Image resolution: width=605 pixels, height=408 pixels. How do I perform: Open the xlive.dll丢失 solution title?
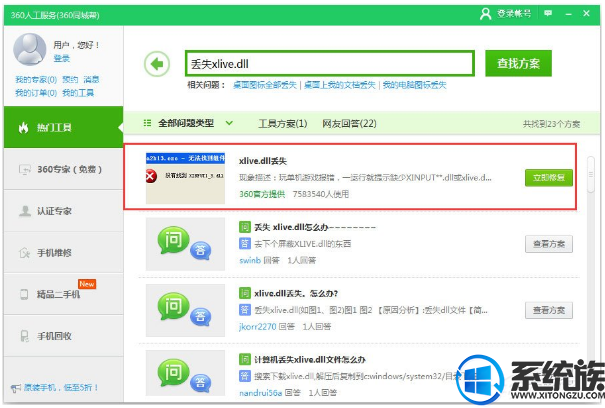[263, 161]
